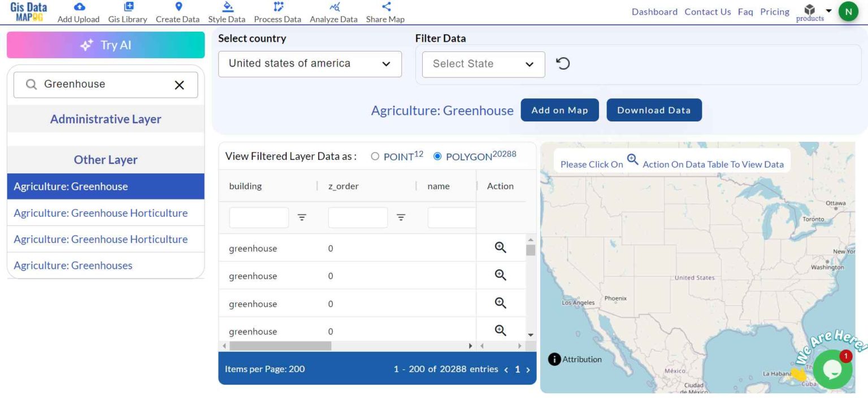The height and width of the screenshot is (401, 868).
Task: Select the POINT radio button
Action: (375, 156)
